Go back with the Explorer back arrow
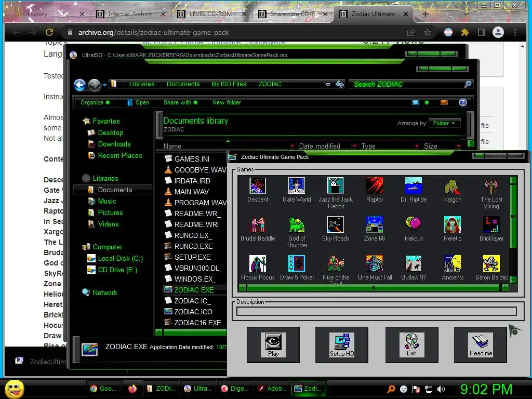 (x=79, y=85)
